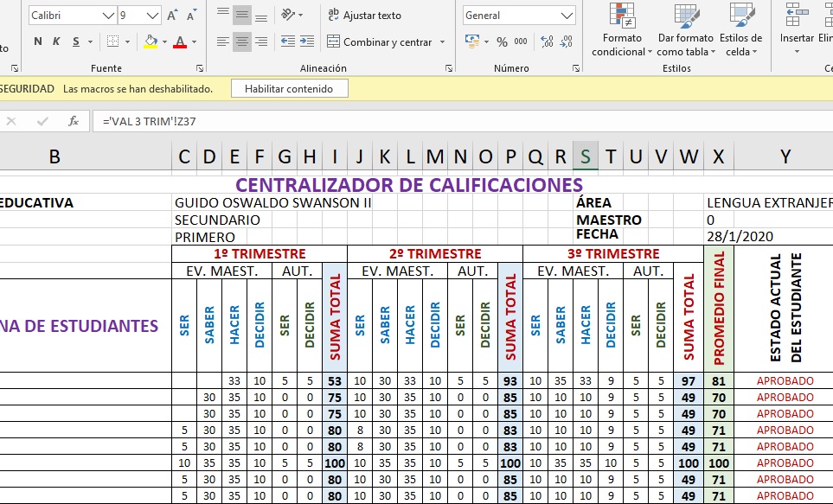Viewport: 833px width, 504px height.
Task: Click Habilitar contenido button
Action: [290, 89]
